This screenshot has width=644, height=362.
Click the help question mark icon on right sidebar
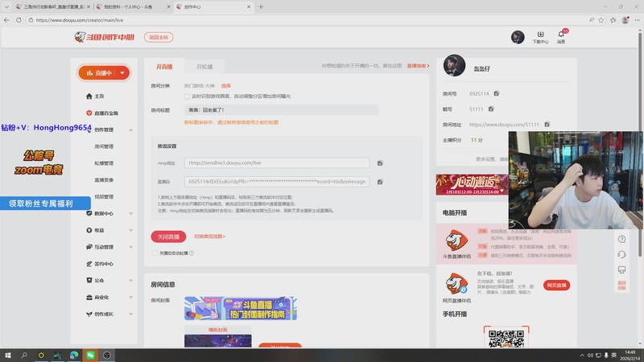[621, 239]
